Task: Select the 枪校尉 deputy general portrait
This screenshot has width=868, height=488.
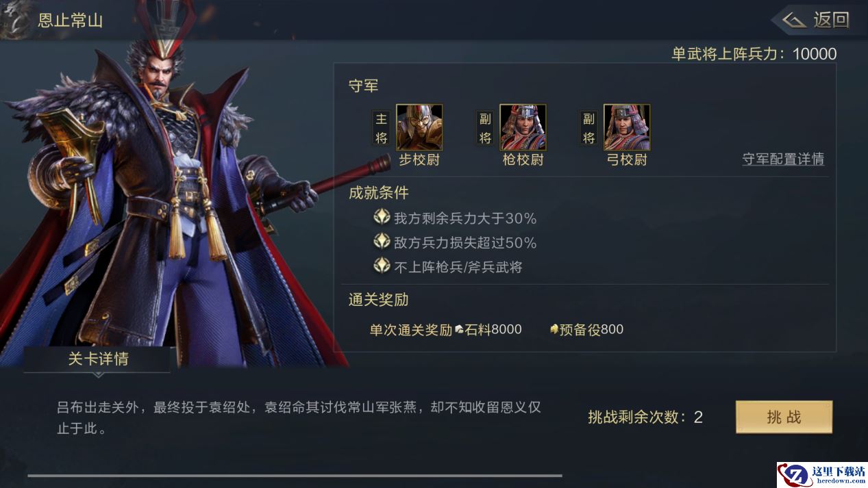Action: click(x=523, y=127)
